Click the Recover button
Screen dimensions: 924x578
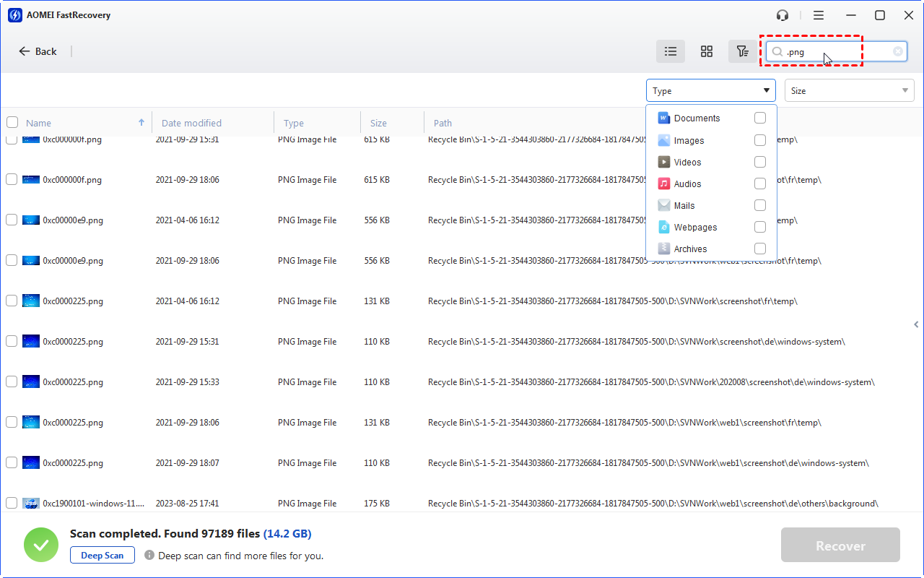[x=840, y=545]
